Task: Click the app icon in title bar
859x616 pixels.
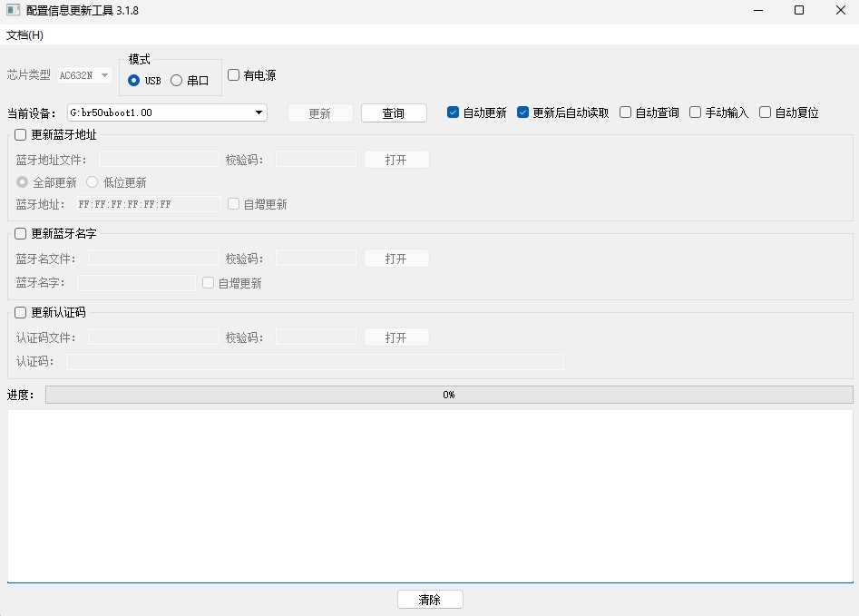Action: tap(14, 11)
